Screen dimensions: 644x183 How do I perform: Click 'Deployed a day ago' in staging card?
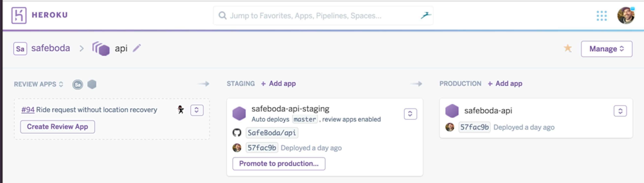pos(311,148)
